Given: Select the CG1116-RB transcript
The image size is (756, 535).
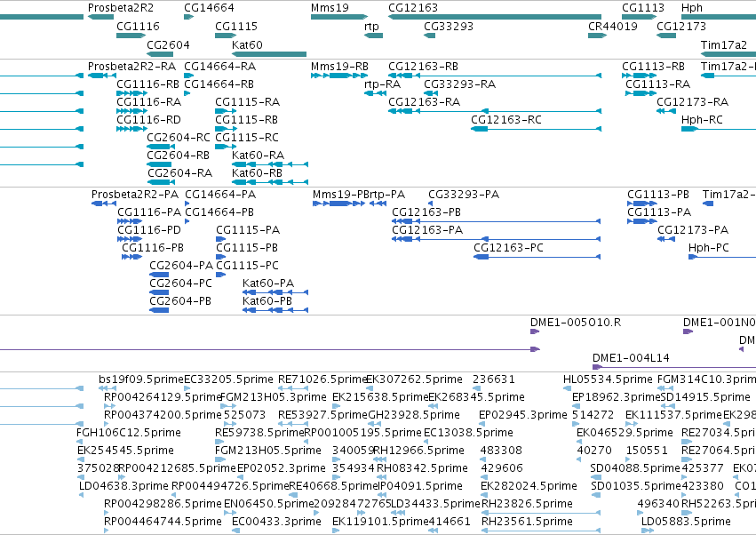Looking at the screenshot, I should pos(132,93).
